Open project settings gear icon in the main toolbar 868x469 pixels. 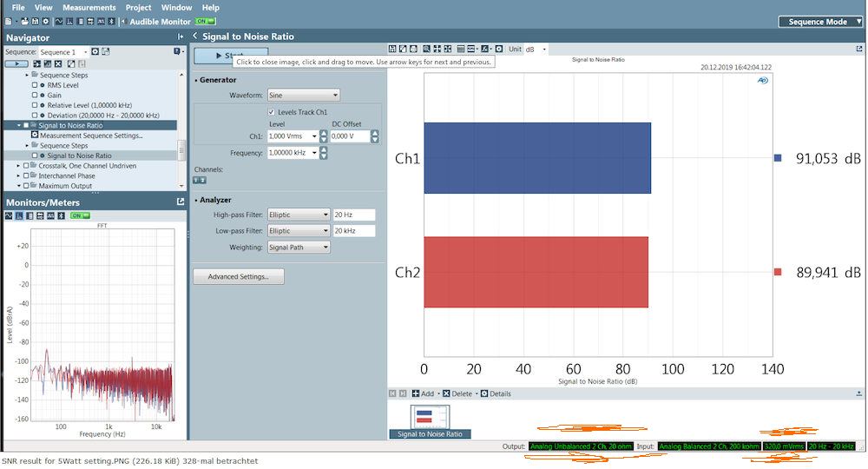[x=45, y=21]
